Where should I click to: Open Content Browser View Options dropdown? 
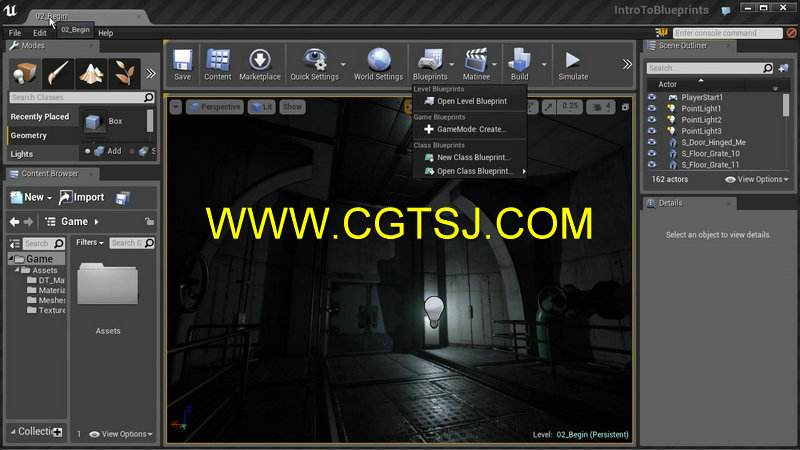coord(121,434)
